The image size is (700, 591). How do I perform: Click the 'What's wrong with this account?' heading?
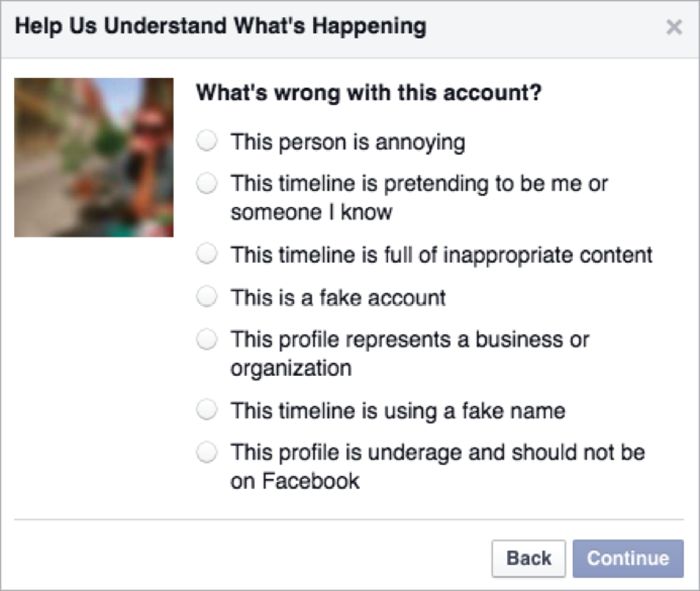point(368,94)
